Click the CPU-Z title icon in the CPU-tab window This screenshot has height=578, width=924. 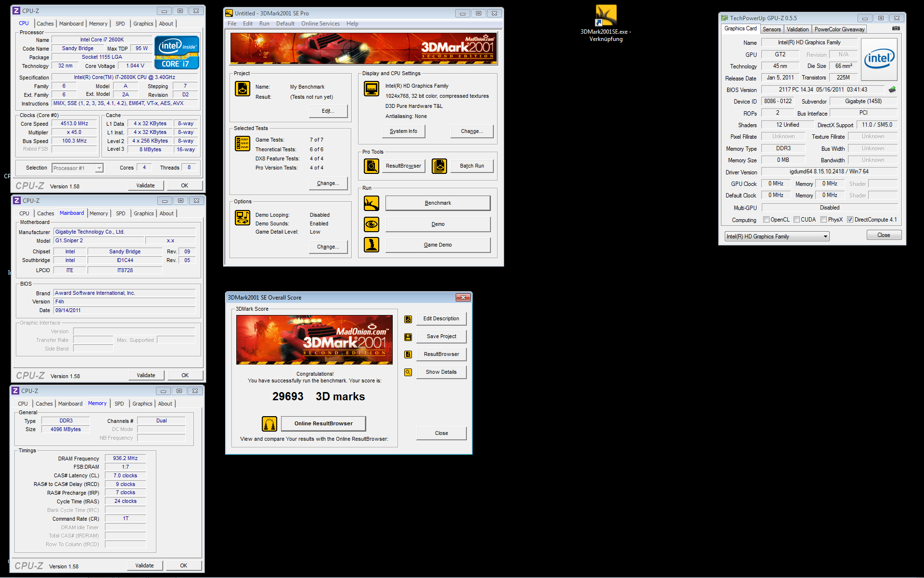(16, 11)
